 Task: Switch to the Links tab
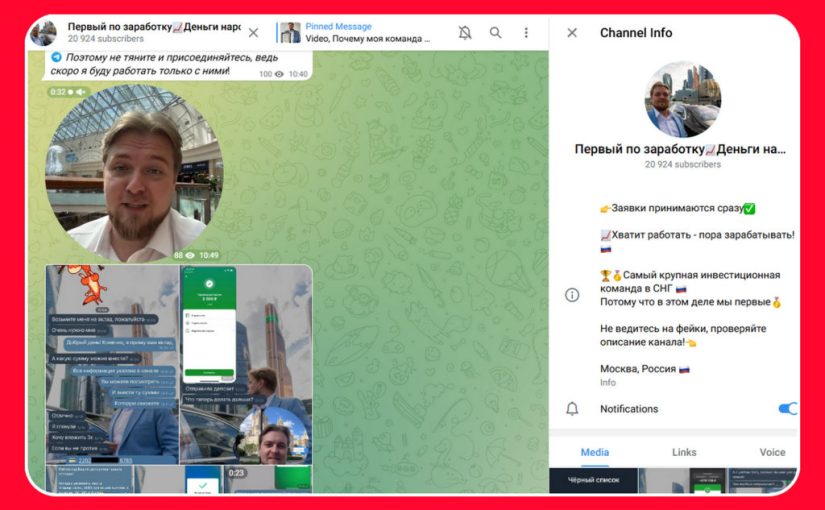684,452
